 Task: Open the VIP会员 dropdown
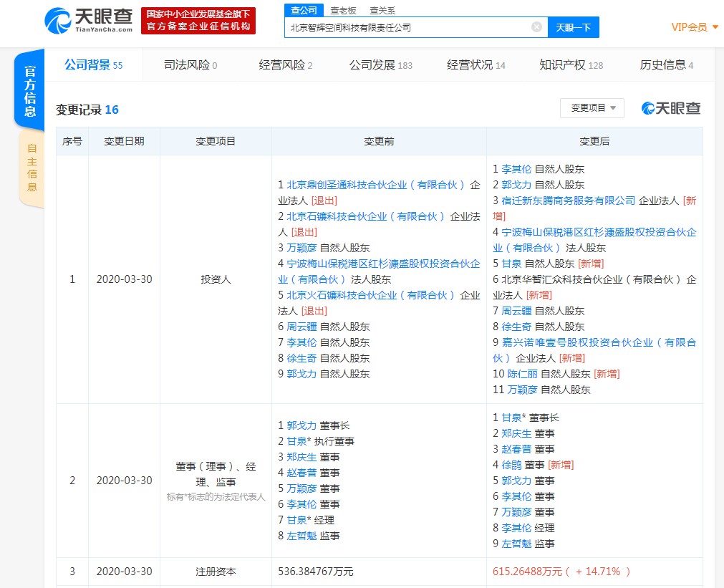click(694, 27)
